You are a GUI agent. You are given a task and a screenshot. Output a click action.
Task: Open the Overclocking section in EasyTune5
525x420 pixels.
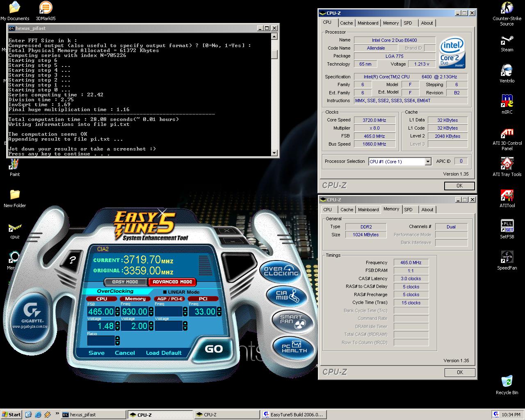(x=281, y=272)
